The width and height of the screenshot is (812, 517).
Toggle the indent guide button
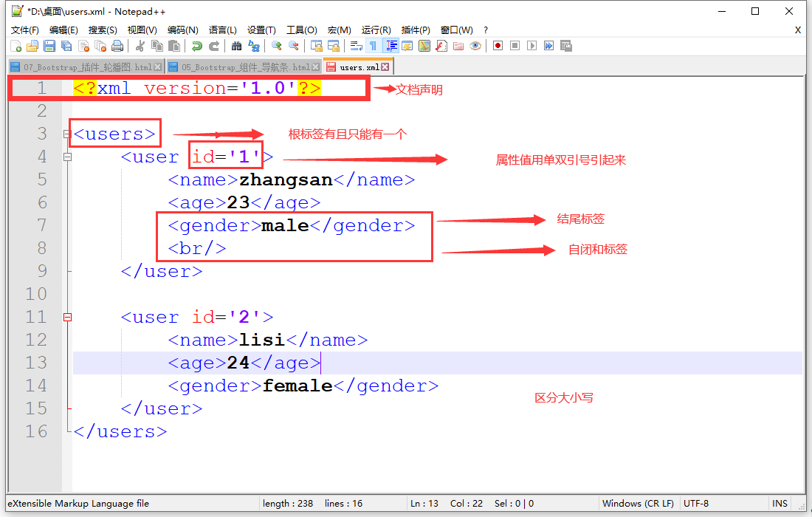tap(390, 46)
